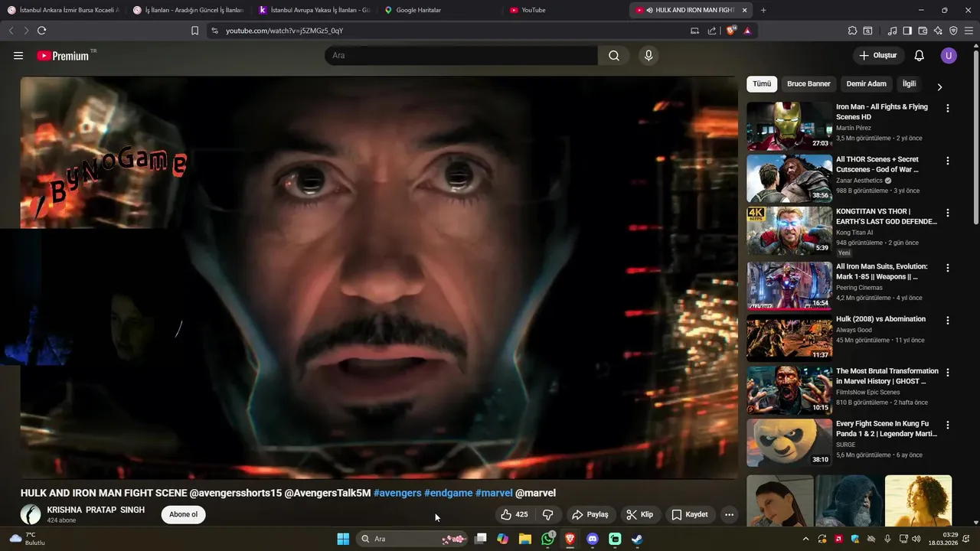Click the #marvel hashtag link
The height and width of the screenshot is (551, 980).
(x=494, y=493)
